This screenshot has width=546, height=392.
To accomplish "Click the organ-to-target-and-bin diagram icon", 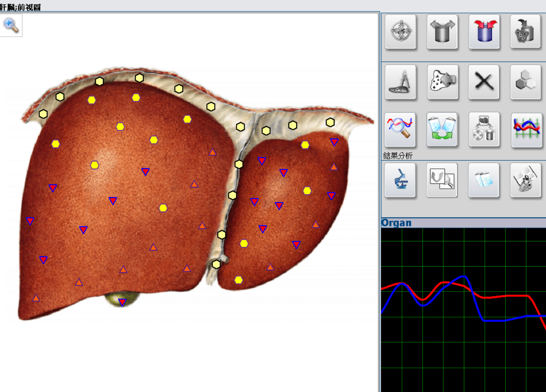I will (x=484, y=130).
